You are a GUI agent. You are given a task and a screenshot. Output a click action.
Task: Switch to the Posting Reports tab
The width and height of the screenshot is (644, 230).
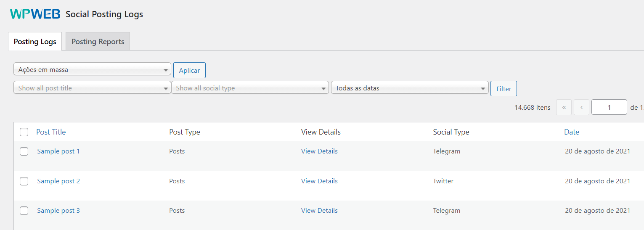98,42
